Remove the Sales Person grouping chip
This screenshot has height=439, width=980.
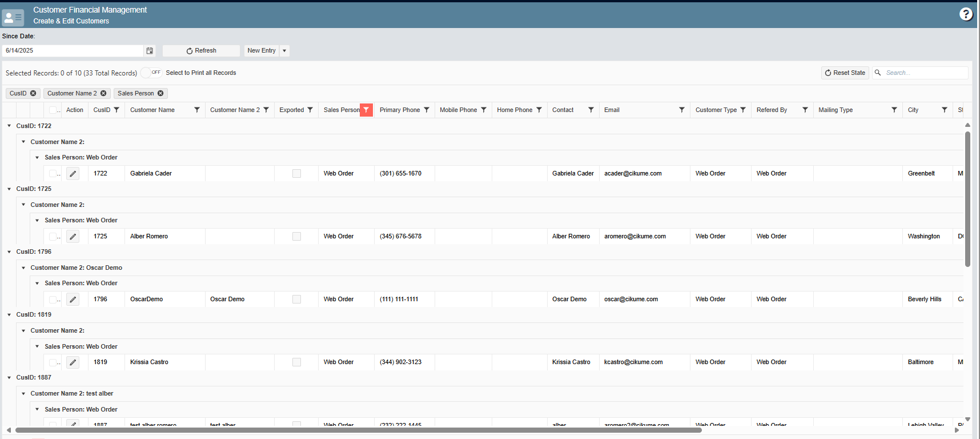(x=160, y=94)
